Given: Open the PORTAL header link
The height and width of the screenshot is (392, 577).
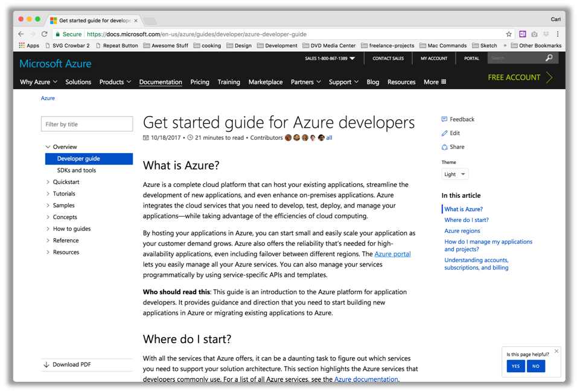Looking at the screenshot, I should tap(471, 58).
